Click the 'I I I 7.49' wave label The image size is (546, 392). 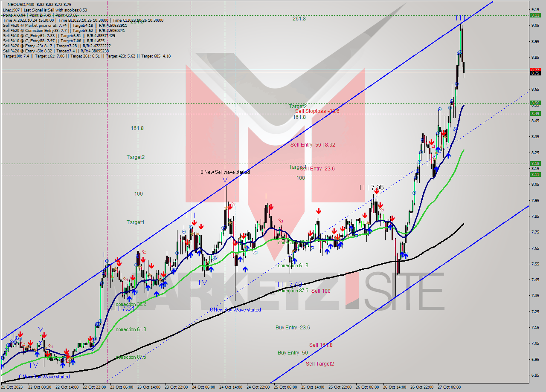pyautogui.click(x=290, y=284)
